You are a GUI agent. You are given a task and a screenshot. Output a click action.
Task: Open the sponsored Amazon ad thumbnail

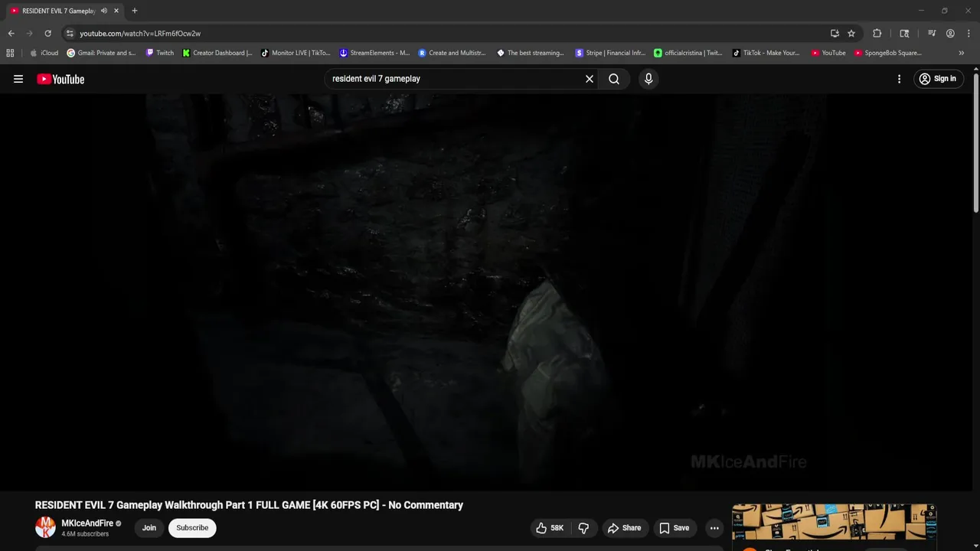click(x=834, y=522)
